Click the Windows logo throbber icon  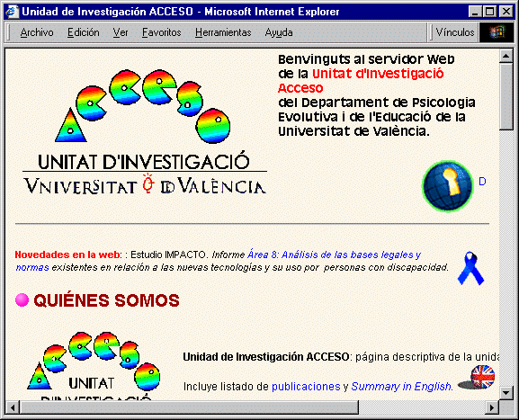[x=497, y=32]
